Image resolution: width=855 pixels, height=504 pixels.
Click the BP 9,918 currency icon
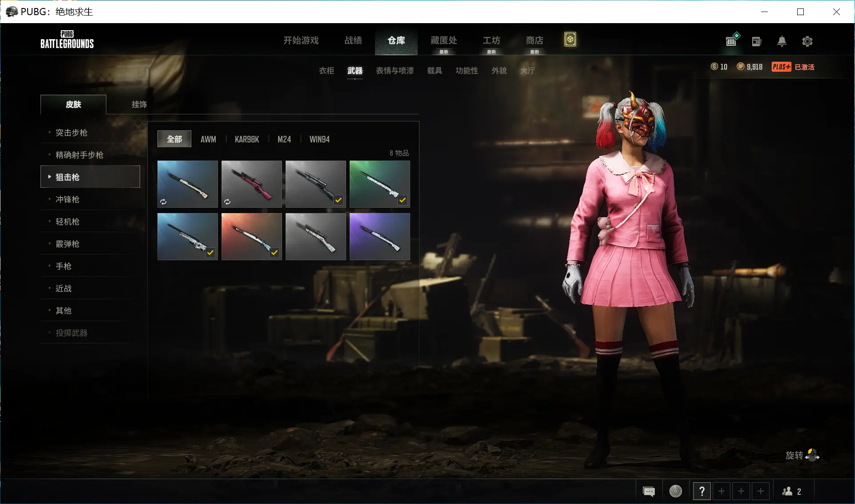741,67
